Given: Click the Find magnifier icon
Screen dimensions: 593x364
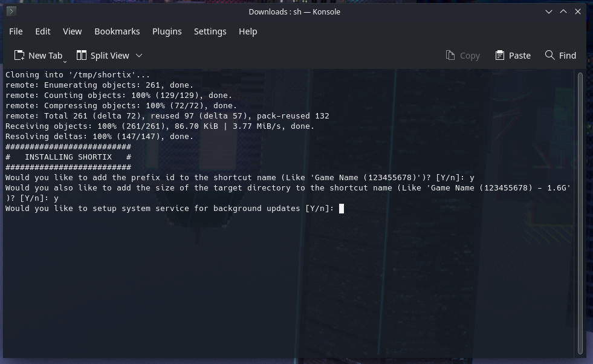Looking at the screenshot, I should (x=549, y=55).
